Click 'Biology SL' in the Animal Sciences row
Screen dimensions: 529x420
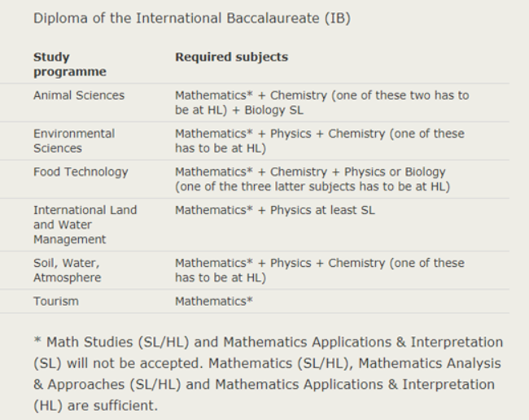point(273,111)
